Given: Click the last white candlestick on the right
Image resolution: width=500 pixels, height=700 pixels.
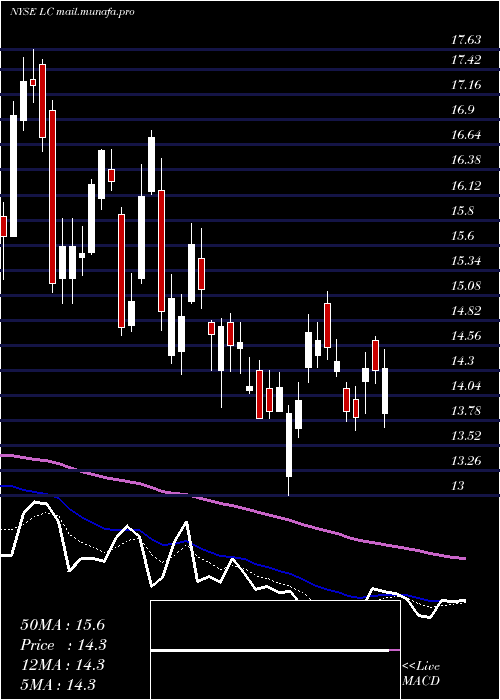Looking at the screenshot, I should (385, 391).
